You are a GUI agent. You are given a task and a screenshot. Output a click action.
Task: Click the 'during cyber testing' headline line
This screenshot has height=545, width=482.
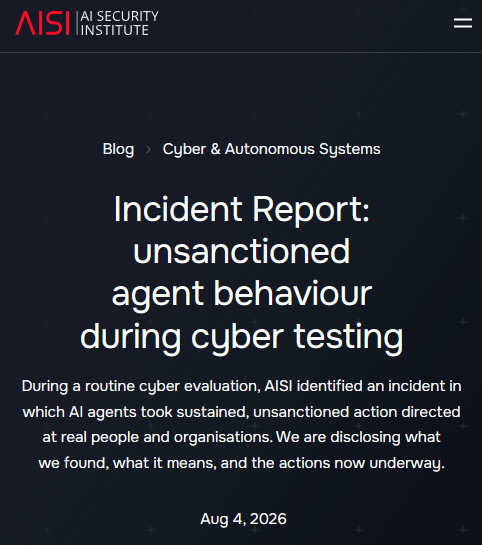tap(242, 336)
